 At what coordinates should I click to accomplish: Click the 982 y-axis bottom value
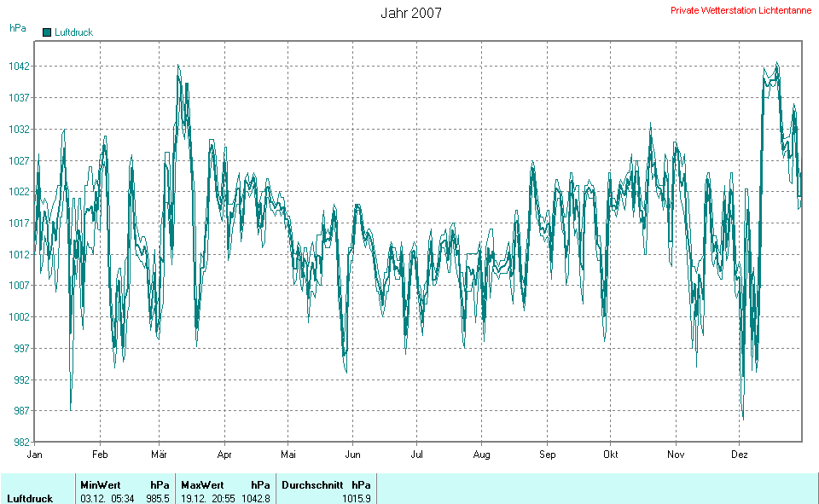point(20,442)
